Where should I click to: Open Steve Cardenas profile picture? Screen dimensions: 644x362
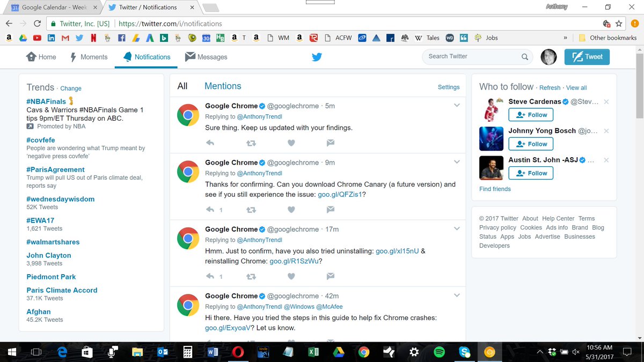[491, 109]
